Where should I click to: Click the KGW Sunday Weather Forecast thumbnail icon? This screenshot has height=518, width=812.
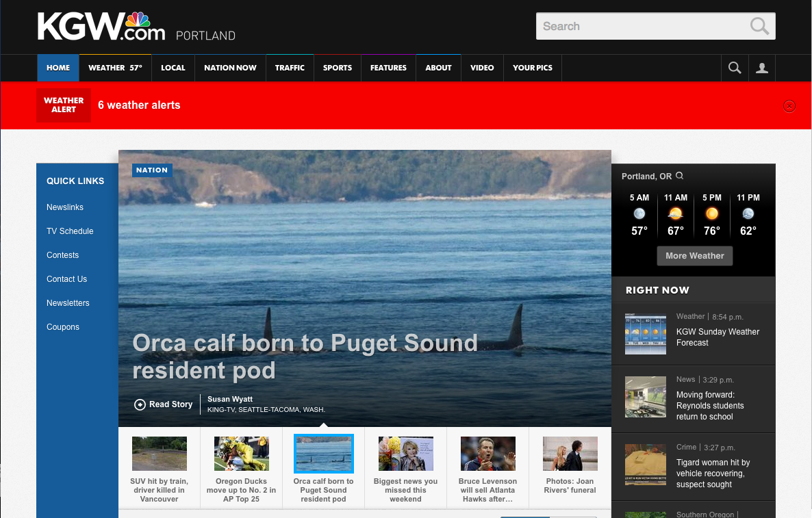point(645,334)
